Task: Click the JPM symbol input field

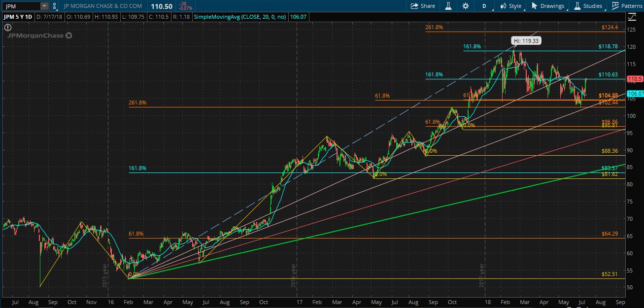Action: (21, 6)
